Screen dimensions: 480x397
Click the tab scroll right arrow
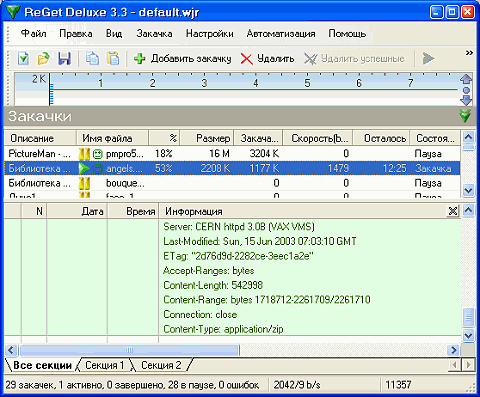pos(469,365)
